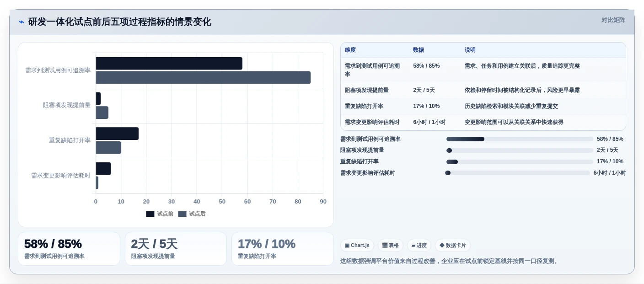Click the 需求到测试用例可追溯率 progress bar

click(520, 139)
